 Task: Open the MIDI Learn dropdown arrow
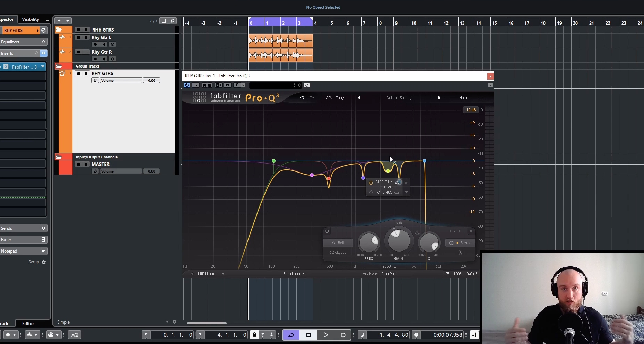coord(223,274)
